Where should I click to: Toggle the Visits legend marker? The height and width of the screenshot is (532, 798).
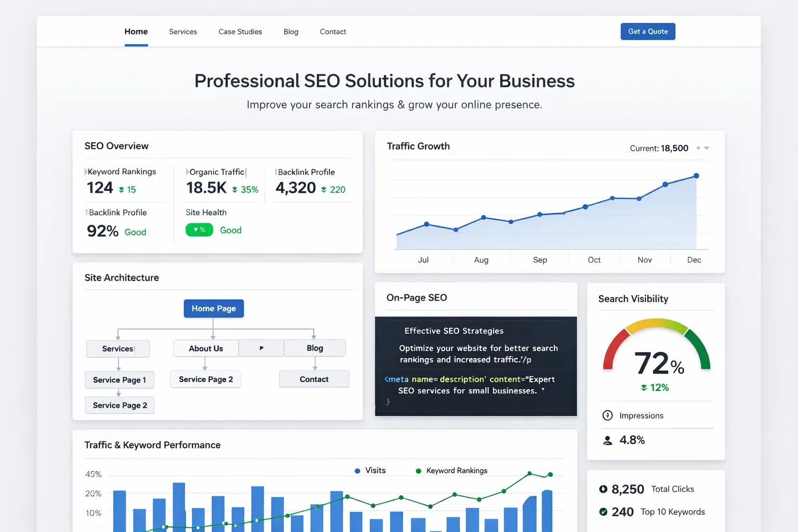357,470
